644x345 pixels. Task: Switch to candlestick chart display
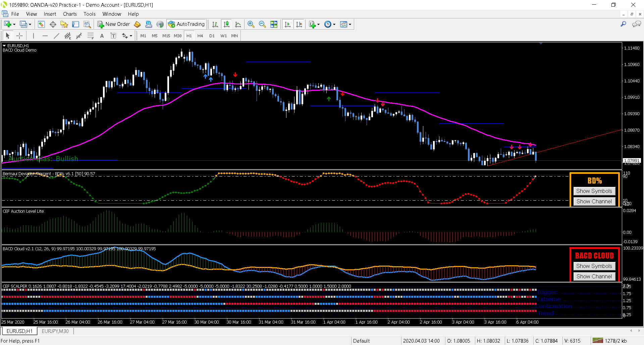227,24
